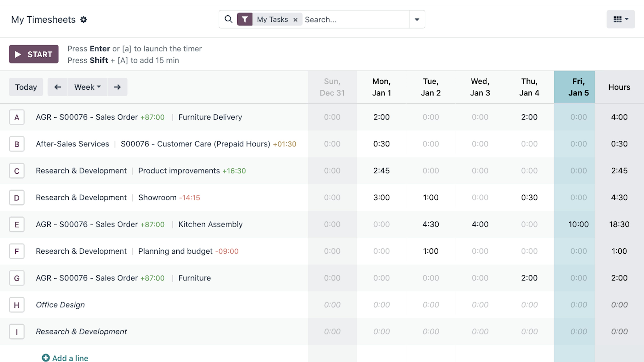Click in the Search field
This screenshot has height=362, width=644.
[356, 19]
